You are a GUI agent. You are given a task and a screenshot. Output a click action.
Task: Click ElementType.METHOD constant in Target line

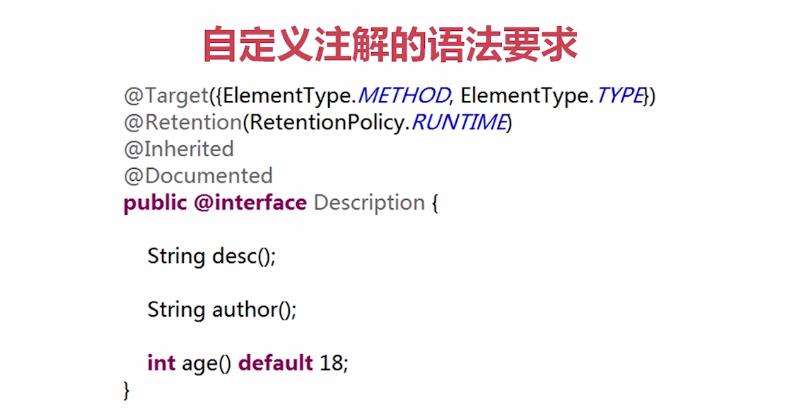click(x=336, y=96)
